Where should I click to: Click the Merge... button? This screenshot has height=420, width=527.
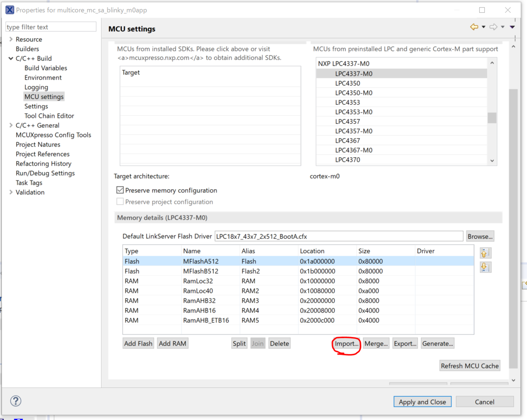[376, 344]
